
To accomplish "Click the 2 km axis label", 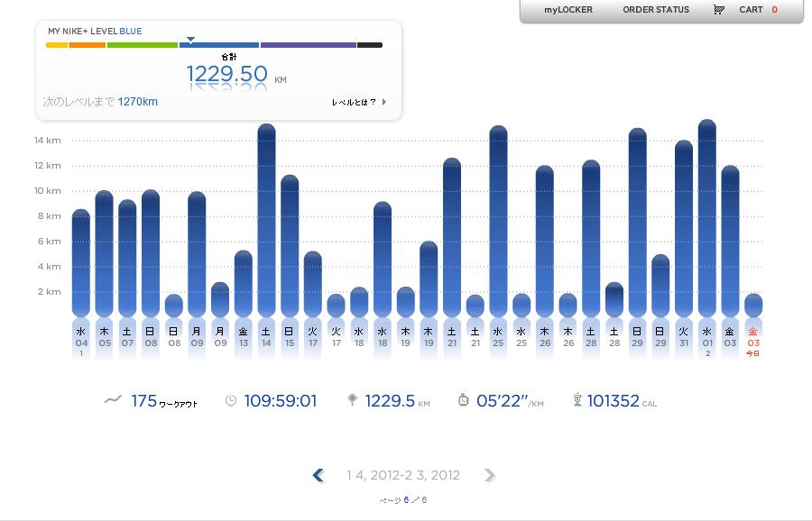I will point(50,292).
